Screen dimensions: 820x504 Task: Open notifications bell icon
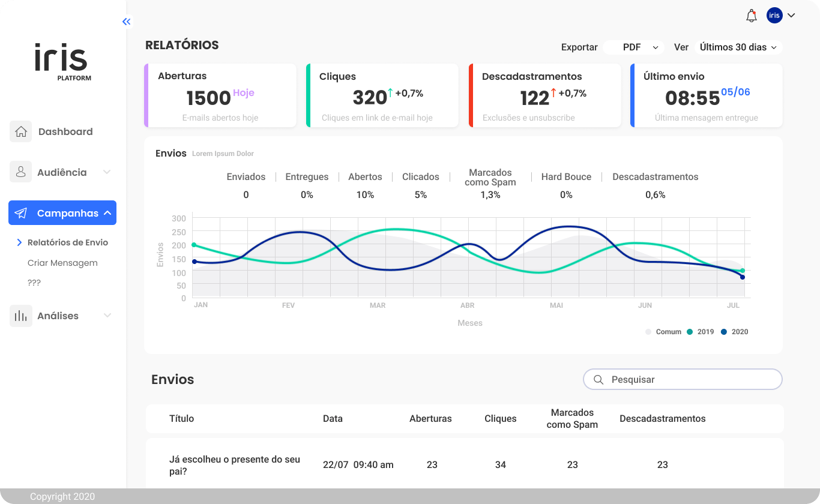tap(752, 16)
